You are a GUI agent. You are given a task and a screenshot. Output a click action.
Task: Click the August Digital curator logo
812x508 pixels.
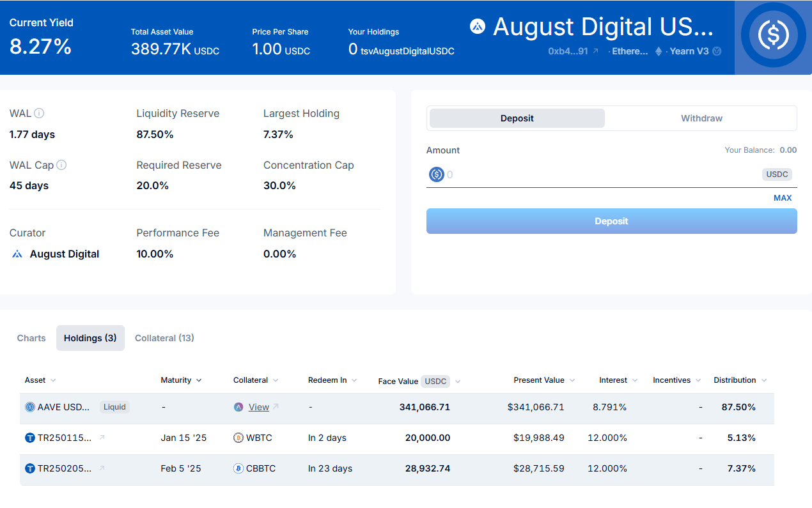click(17, 254)
